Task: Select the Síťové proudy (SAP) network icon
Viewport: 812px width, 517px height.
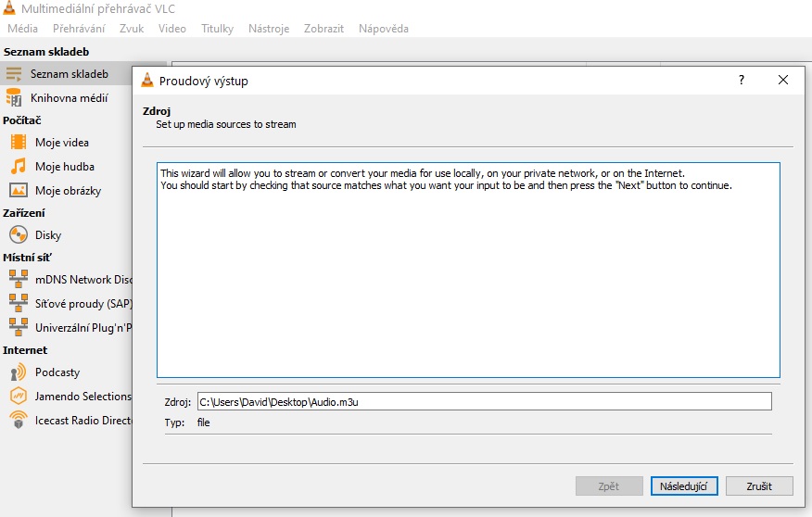Action: point(19,303)
